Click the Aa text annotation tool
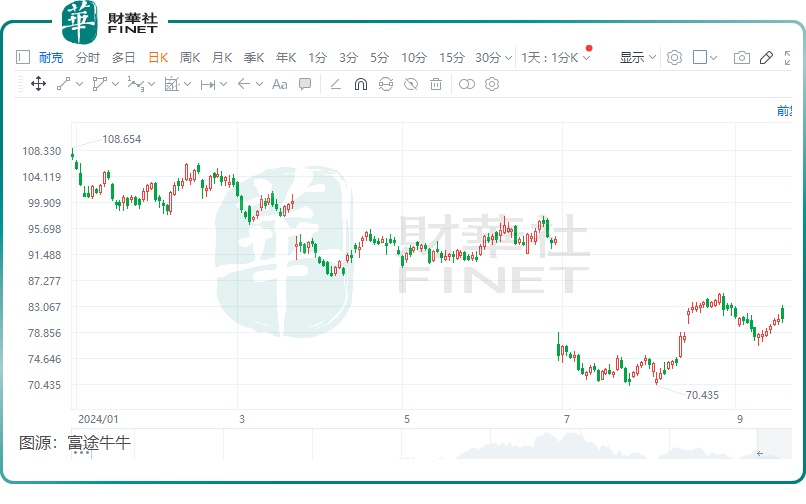The height and width of the screenshot is (504, 806). pos(280,84)
